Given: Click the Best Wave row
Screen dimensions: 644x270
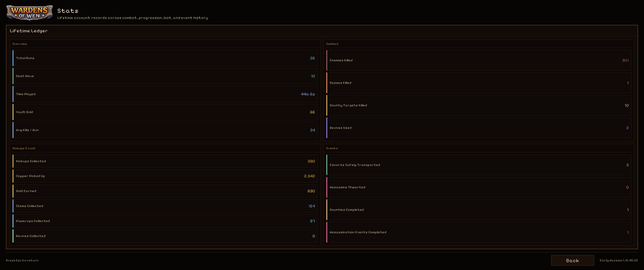Looking at the screenshot, I should click(165, 76).
